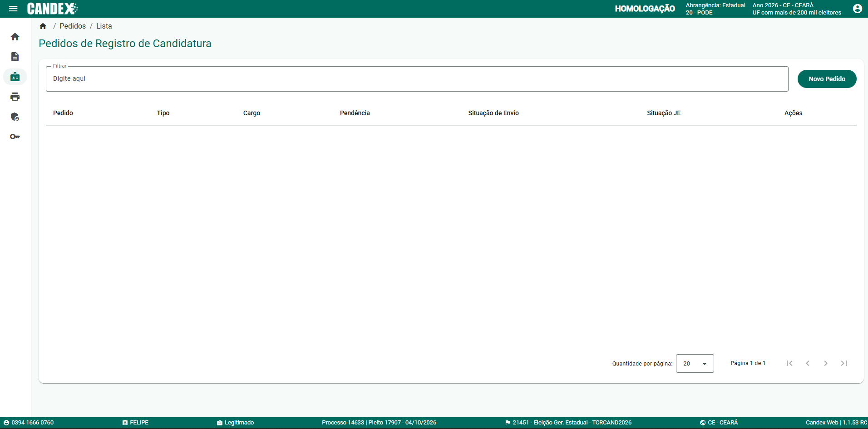Click the user ID 0394 1666 0760 status entry

point(29,423)
